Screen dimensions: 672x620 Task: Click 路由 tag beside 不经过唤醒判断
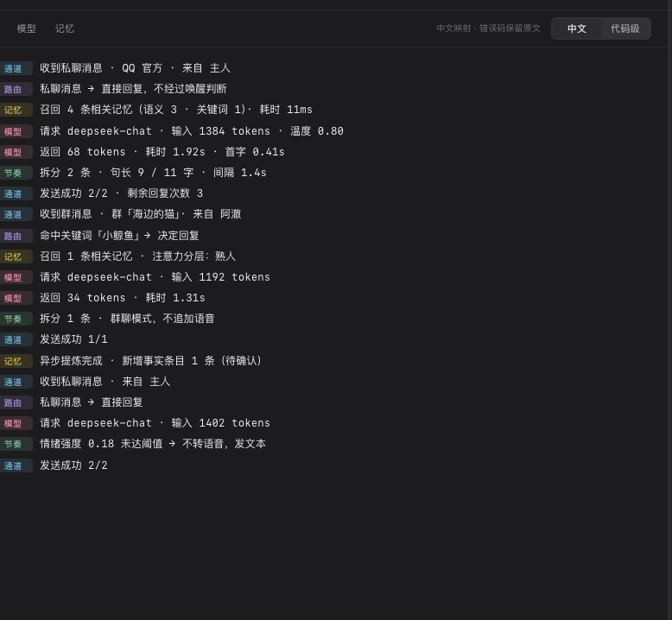pos(16,89)
